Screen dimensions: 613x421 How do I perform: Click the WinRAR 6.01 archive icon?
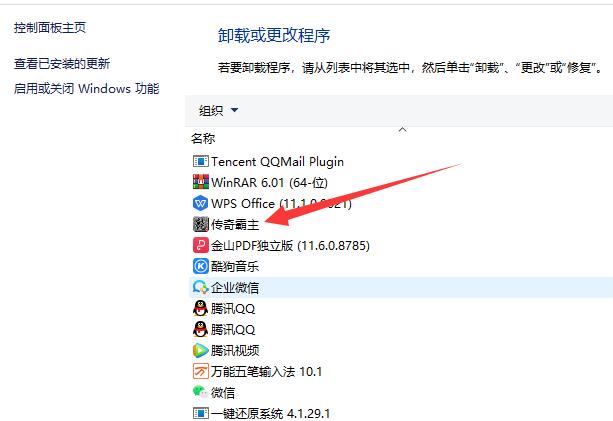point(201,182)
